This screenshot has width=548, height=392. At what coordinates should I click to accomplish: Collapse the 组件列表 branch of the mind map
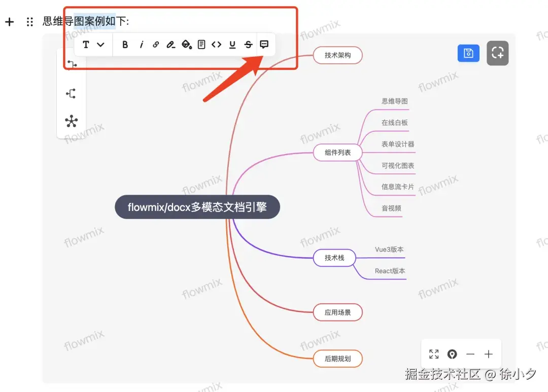click(x=337, y=153)
